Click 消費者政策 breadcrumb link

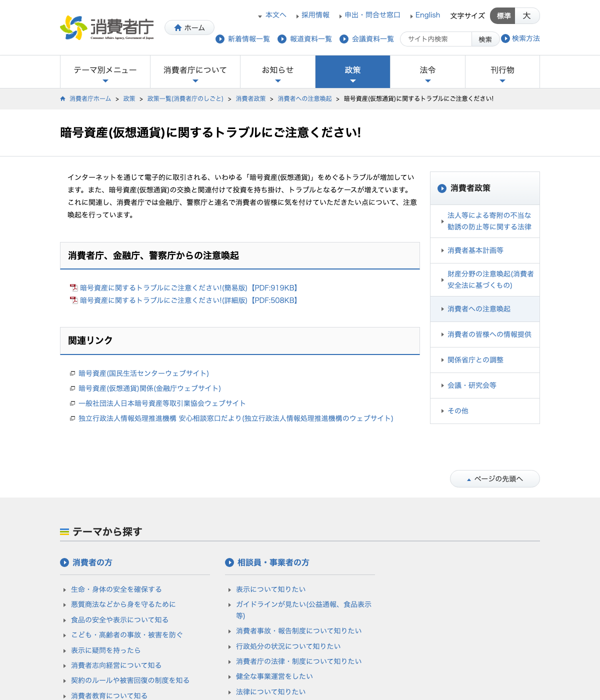251,98
